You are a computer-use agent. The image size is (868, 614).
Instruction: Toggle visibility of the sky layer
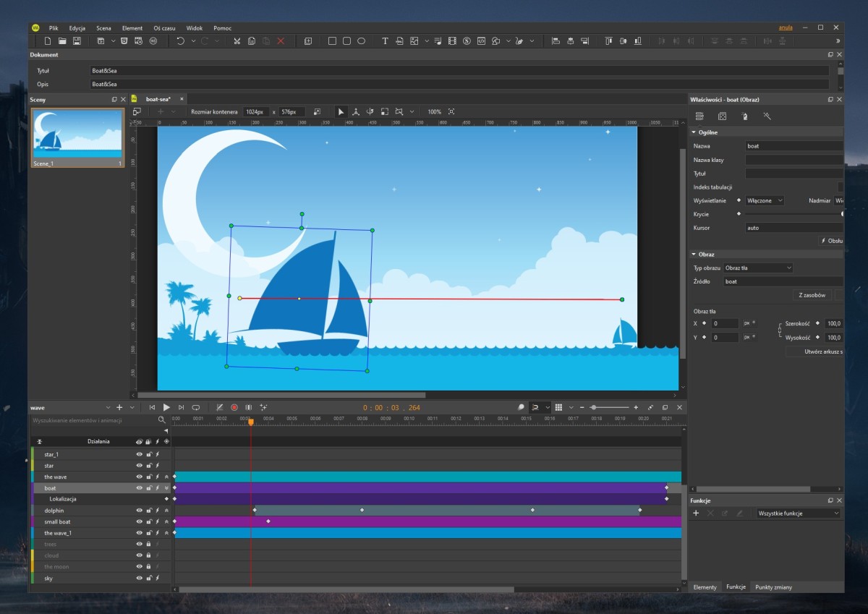pyautogui.click(x=140, y=579)
